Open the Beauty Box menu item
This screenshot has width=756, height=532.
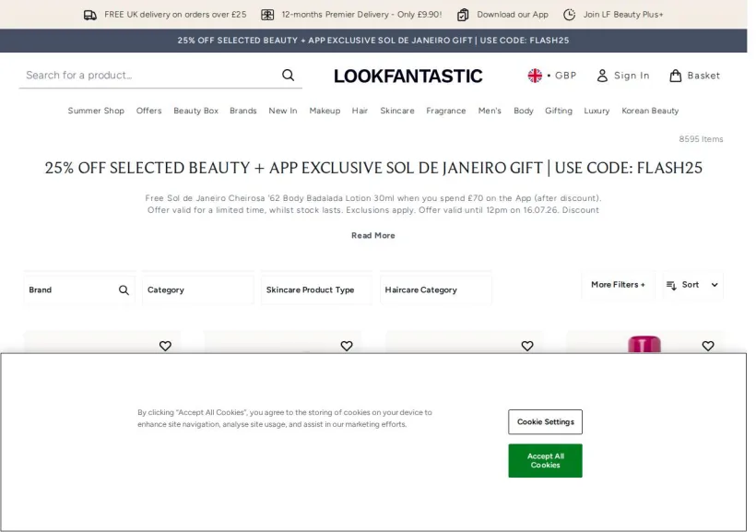(x=195, y=111)
